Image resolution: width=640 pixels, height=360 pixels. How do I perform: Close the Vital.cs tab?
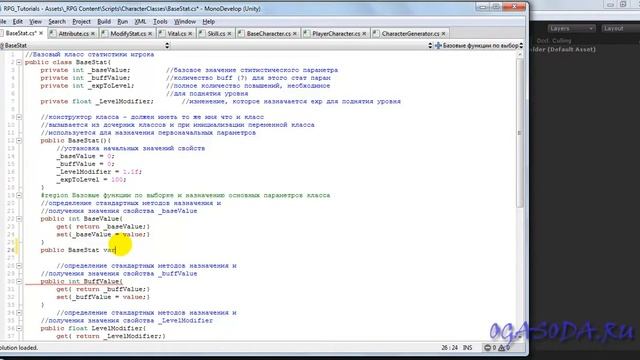pos(190,33)
